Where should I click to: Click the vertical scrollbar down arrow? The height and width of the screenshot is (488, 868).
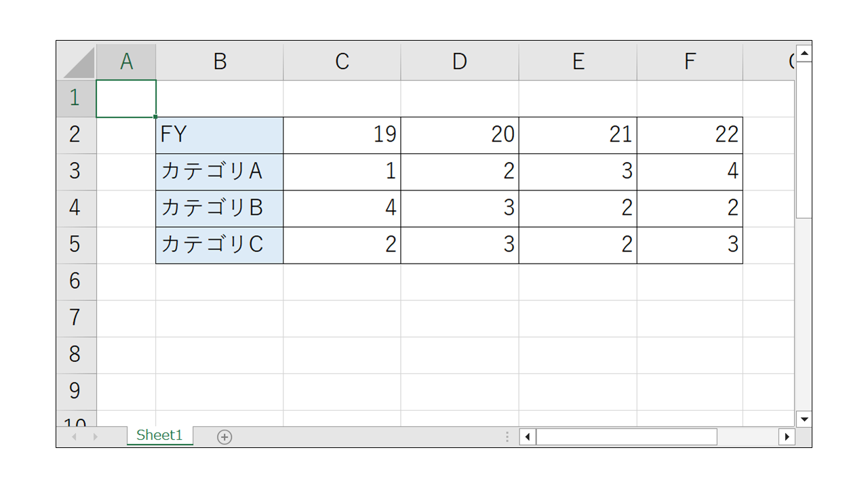tap(804, 418)
